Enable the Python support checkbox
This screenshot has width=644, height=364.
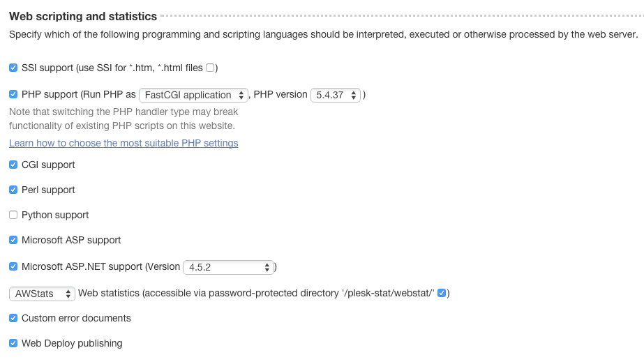coord(13,215)
